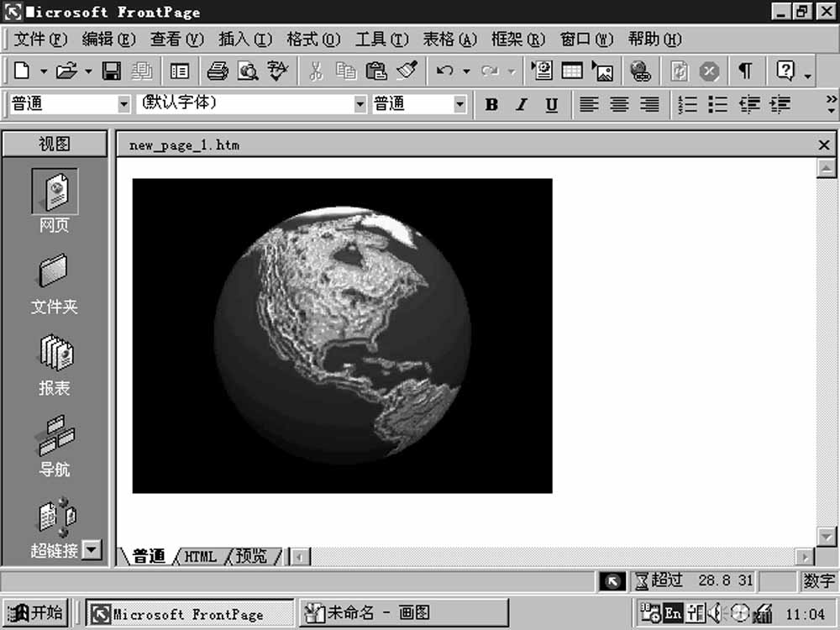
Task: Close new_page_1.htm document
Action: [x=825, y=144]
